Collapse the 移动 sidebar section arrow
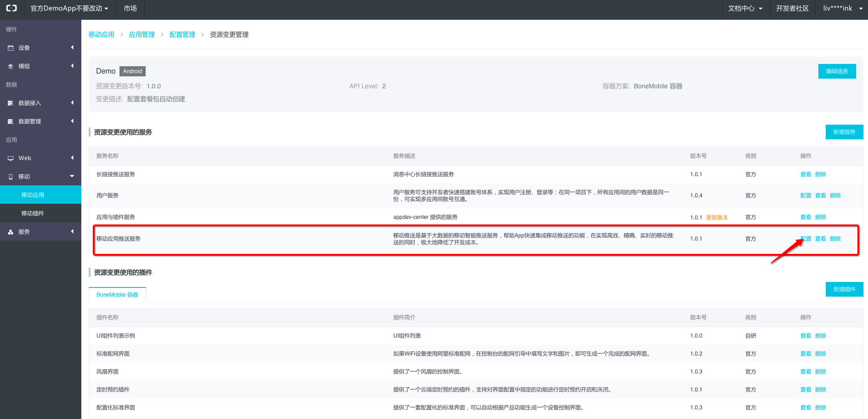 coord(72,176)
